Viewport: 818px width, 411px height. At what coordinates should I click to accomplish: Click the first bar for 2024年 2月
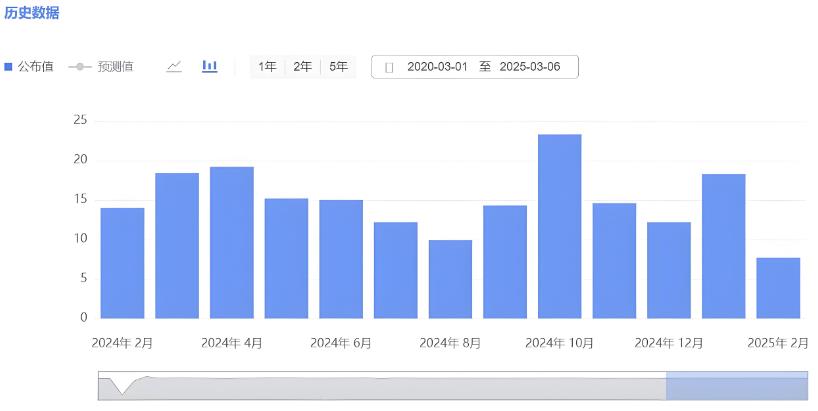coord(122,263)
